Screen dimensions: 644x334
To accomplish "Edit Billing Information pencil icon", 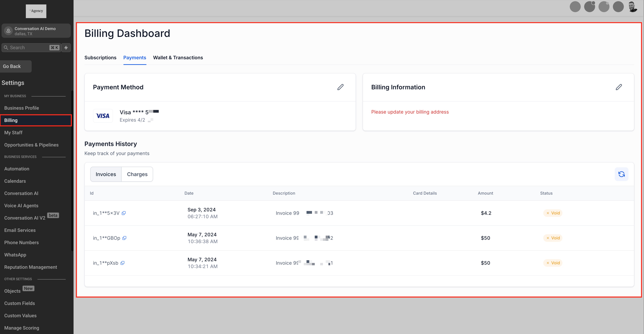I will tap(619, 87).
